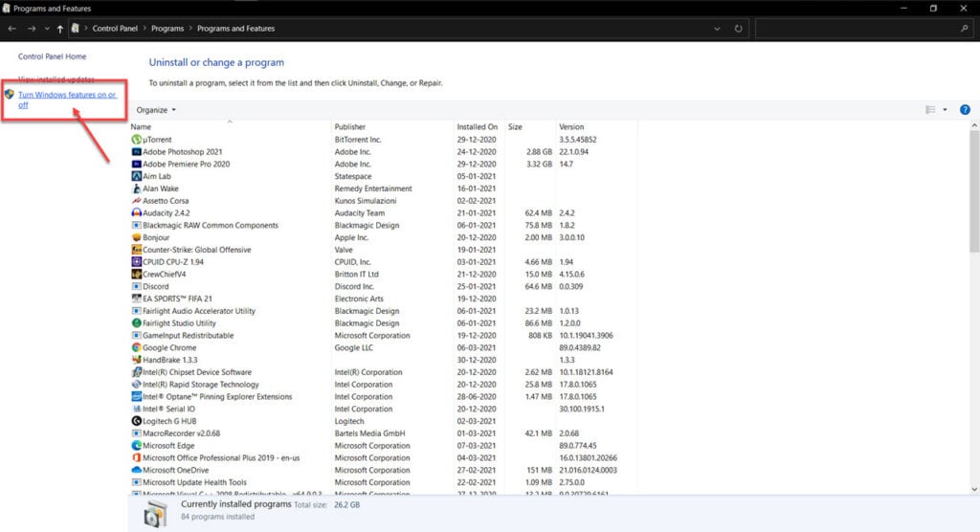Select the MacroRecorder v2.0.68 entry
Screen dimensions: 980x532
tap(383, 433)
